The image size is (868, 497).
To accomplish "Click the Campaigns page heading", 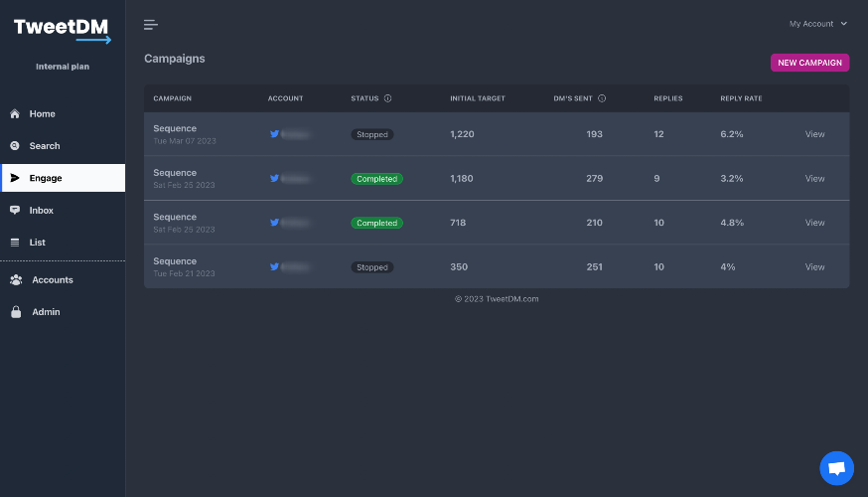I will click(x=175, y=59).
